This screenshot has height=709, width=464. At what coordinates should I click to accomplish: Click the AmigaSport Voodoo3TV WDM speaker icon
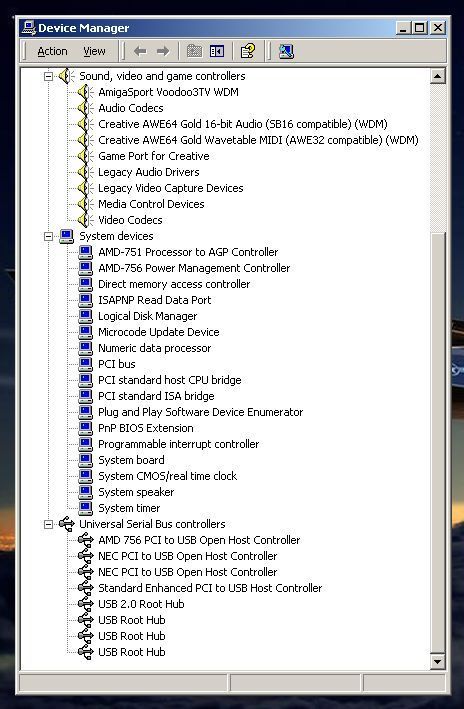[85, 92]
